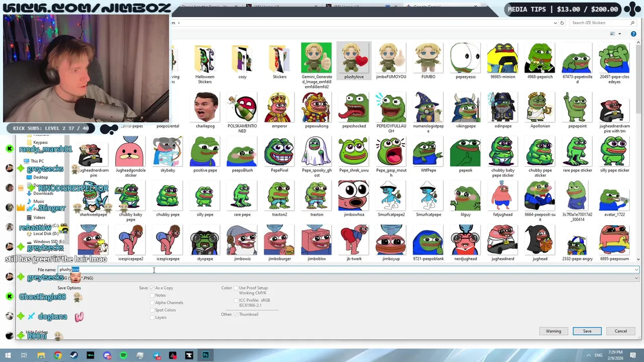Select the jimboFUMOYOU file icon
This screenshot has width=644, height=362.
click(391, 58)
